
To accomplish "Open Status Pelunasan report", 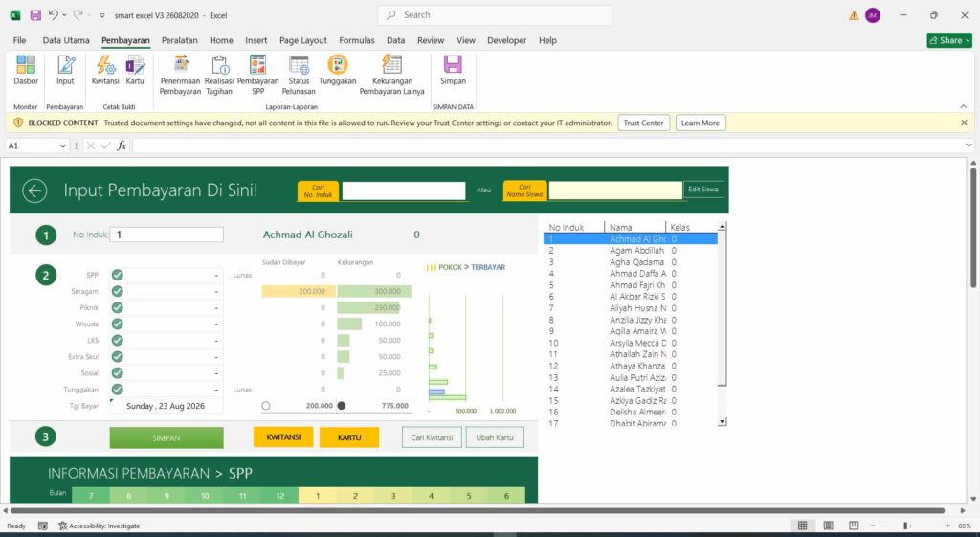I will click(x=299, y=75).
